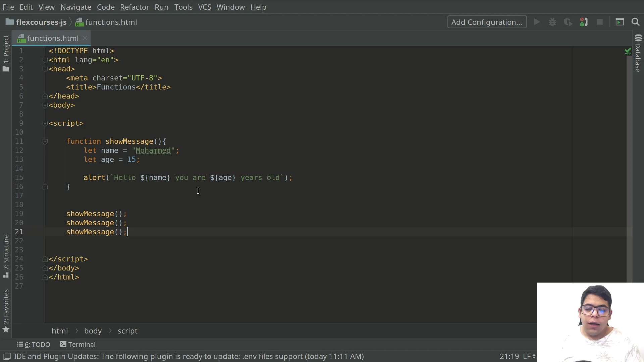Open the LF line separator selector
This screenshot has width=644, height=362.
click(529, 356)
